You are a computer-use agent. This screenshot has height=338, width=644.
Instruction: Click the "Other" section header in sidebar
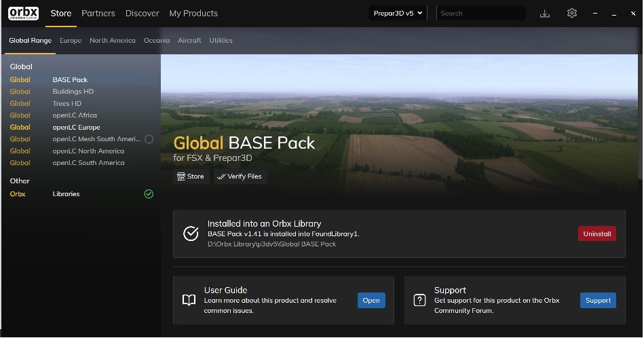(20, 181)
